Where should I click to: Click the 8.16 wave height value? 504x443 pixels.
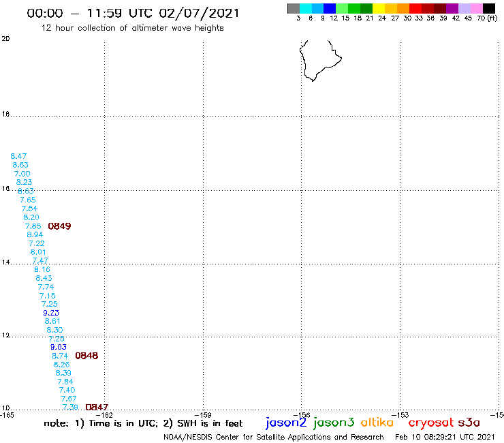pyautogui.click(x=42, y=269)
